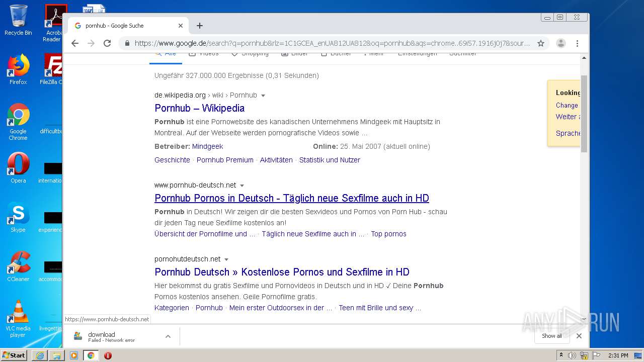Launch CCleaner desktop shortcut
Viewport: 644px width, 362px height.
pyautogui.click(x=18, y=266)
